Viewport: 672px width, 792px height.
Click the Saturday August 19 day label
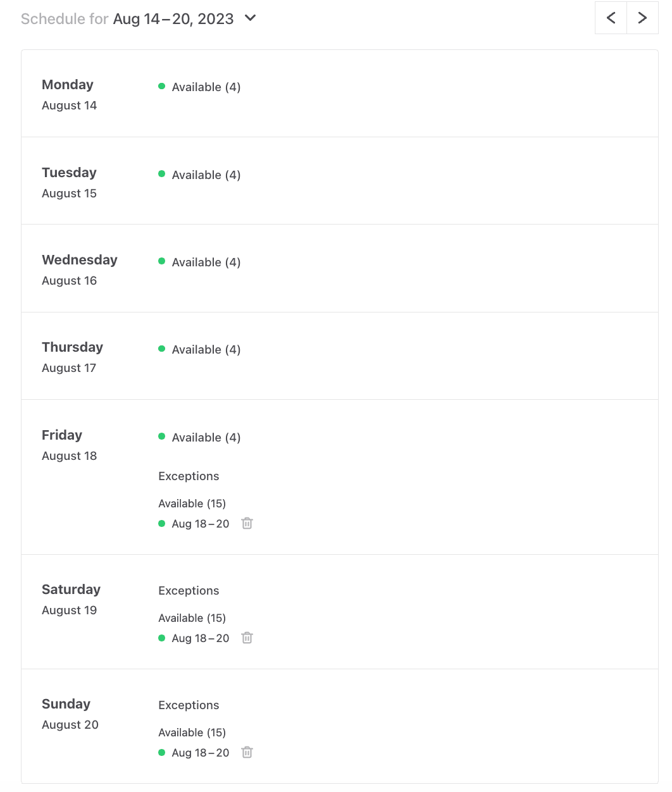point(71,599)
